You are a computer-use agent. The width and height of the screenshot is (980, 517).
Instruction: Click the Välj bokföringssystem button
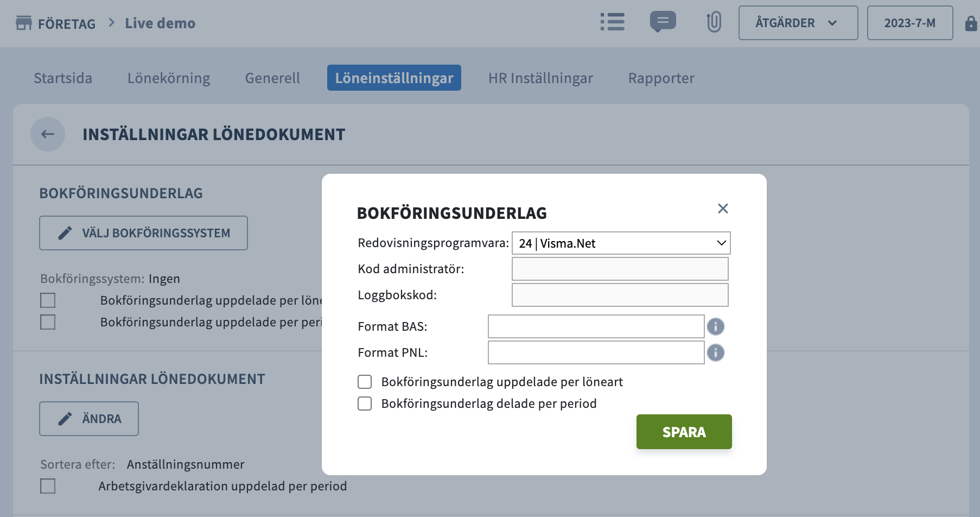[143, 233]
